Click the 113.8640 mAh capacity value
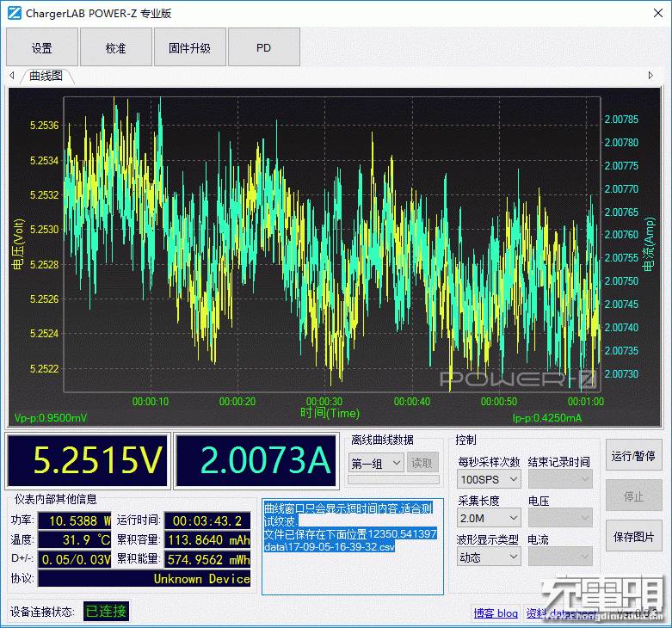The image size is (672, 628). (207, 539)
